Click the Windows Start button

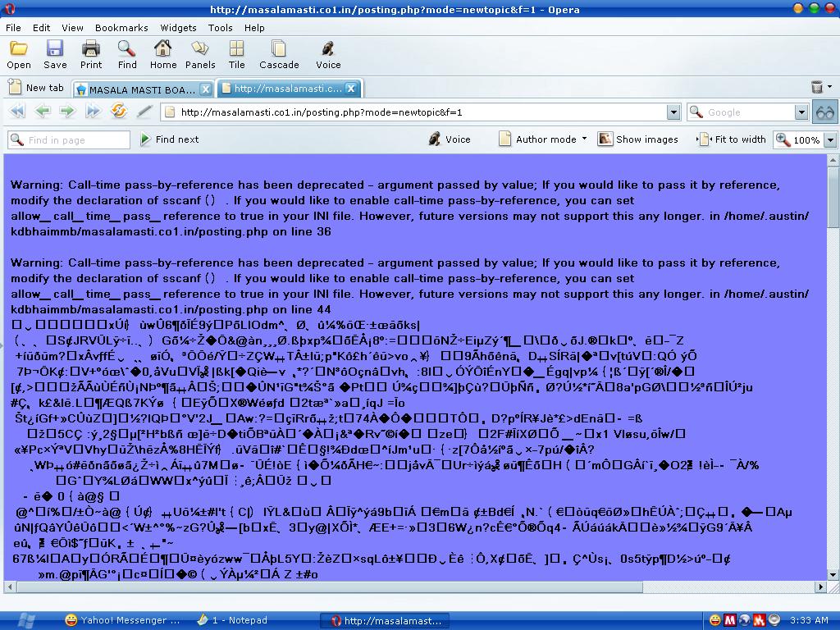pyautogui.click(x=25, y=620)
